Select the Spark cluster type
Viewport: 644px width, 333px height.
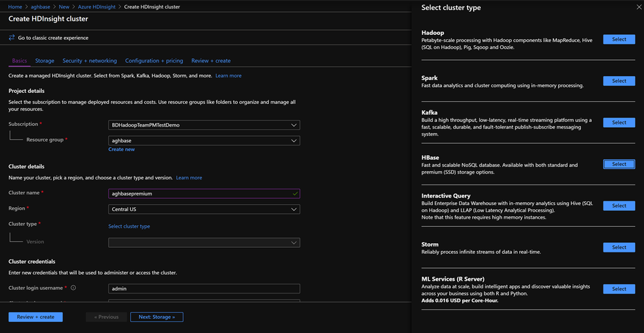pyautogui.click(x=619, y=81)
